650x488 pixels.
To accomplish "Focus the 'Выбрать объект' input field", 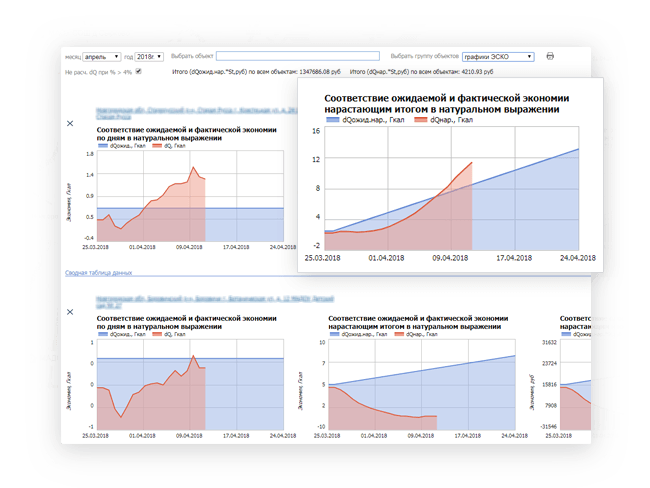I will (x=298, y=56).
